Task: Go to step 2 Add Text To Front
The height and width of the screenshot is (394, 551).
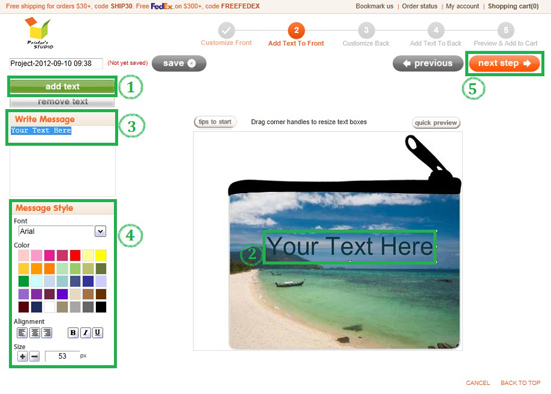Action: [x=296, y=35]
